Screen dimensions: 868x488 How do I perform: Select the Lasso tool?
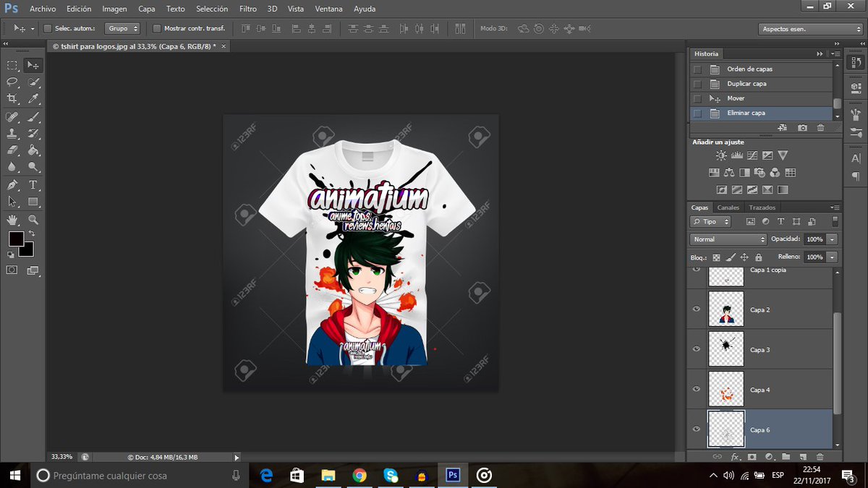(x=12, y=82)
